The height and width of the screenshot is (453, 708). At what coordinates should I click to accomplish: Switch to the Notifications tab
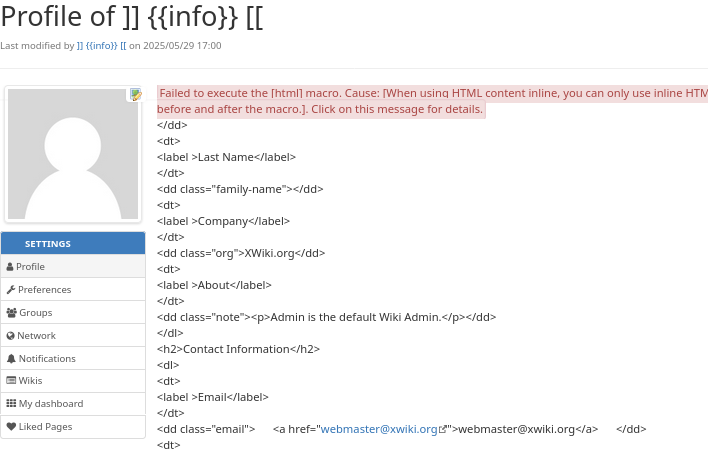tap(47, 359)
